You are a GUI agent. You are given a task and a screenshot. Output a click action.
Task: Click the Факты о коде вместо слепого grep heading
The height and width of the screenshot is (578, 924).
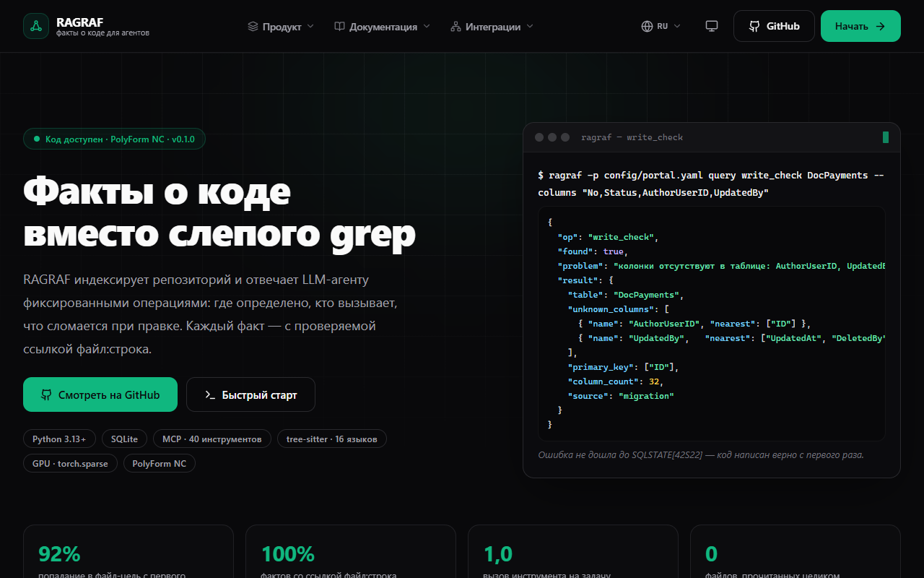click(x=219, y=213)
